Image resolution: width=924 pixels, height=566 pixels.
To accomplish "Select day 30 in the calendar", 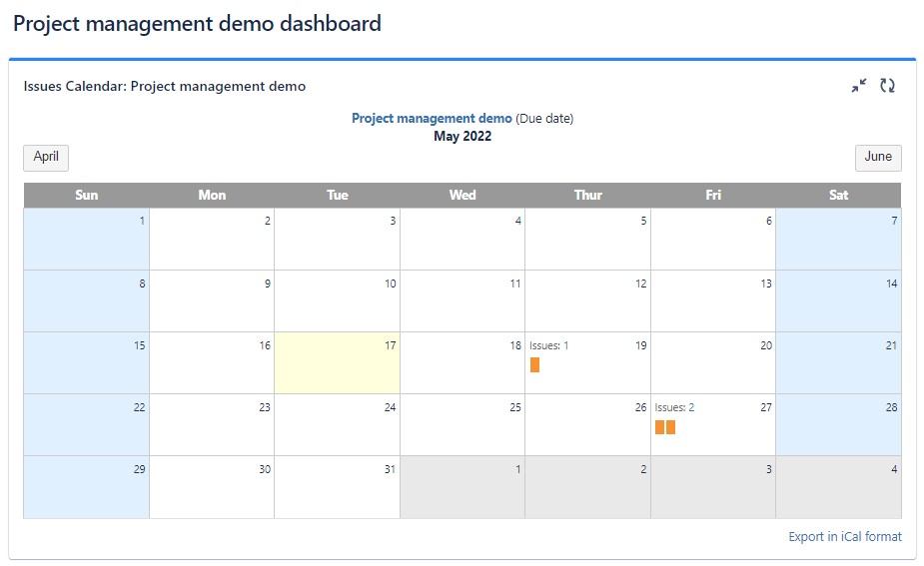I will (212, 487).
